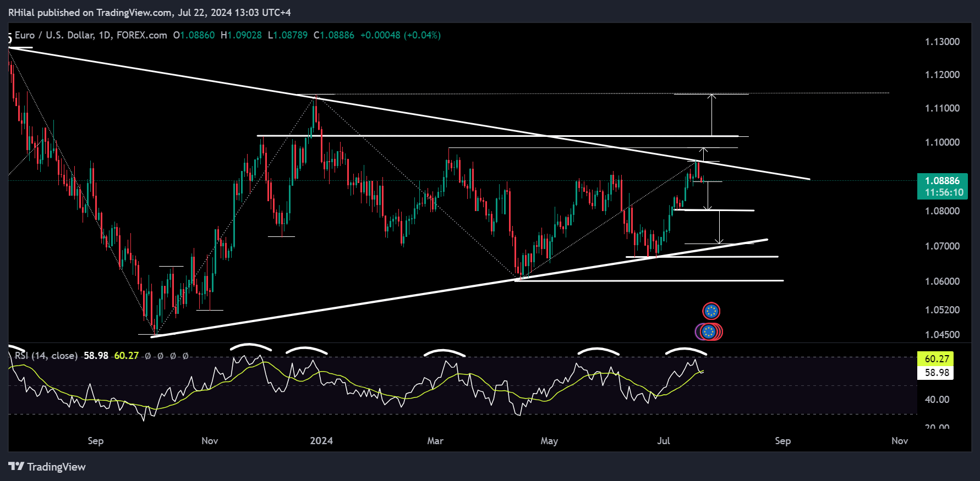Click the 1.07000 price axis label
This screenshot has height=481, width=980.
coord(942,246)
